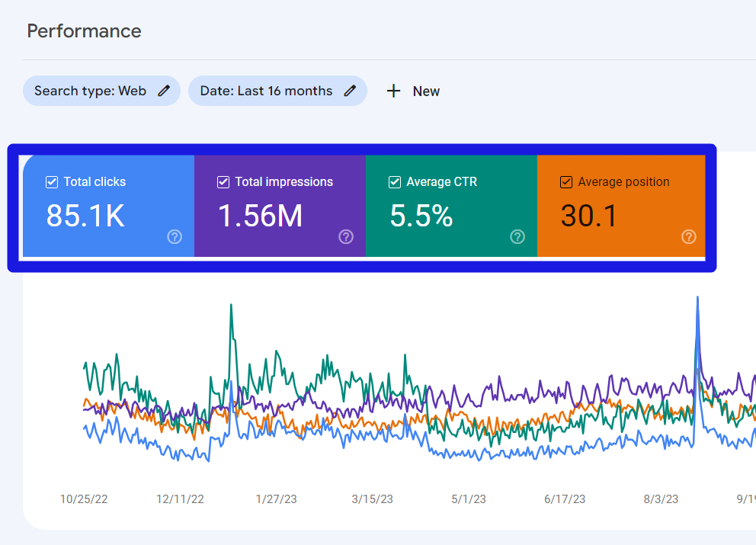Uncheck the Average position checkbox
This screenshot has width=756, height=545.
tap(566, 182)
